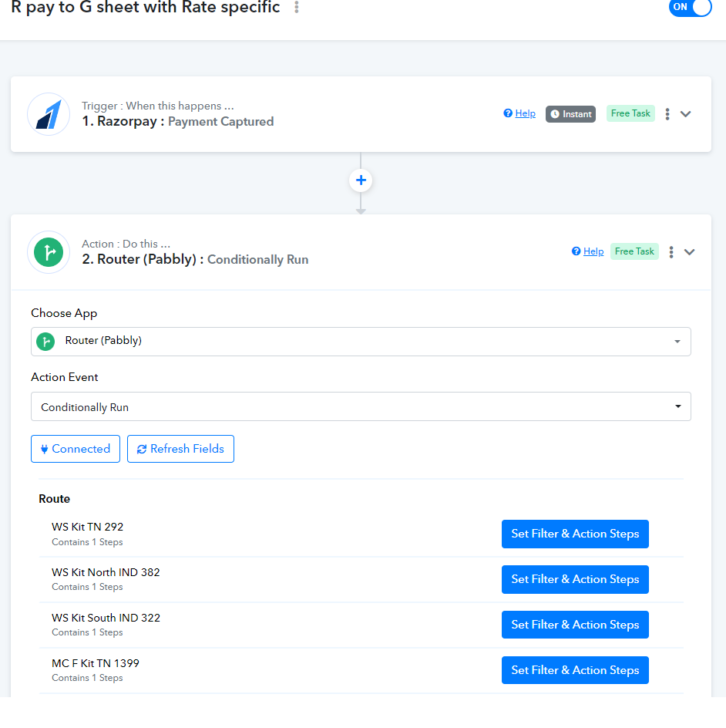Viewport: 726px width, 728px height.
Task: Click the Router (Pabbly) step logo
Action: pos(49,252)
